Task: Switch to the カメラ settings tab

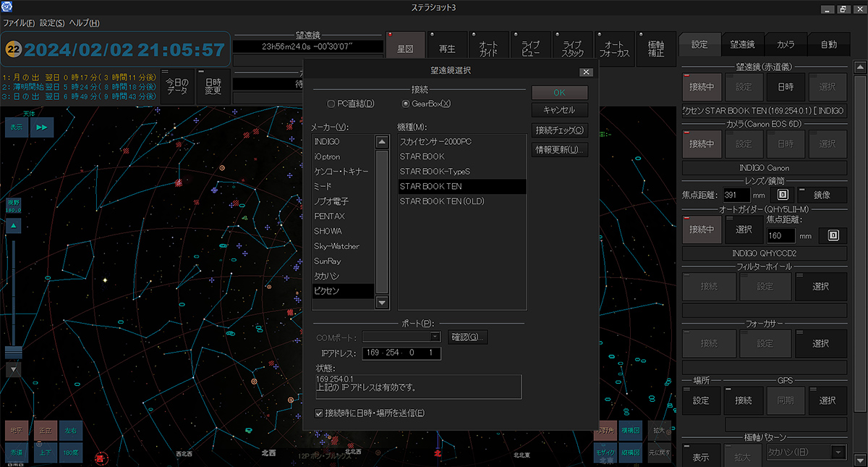Action: [786, 44]
